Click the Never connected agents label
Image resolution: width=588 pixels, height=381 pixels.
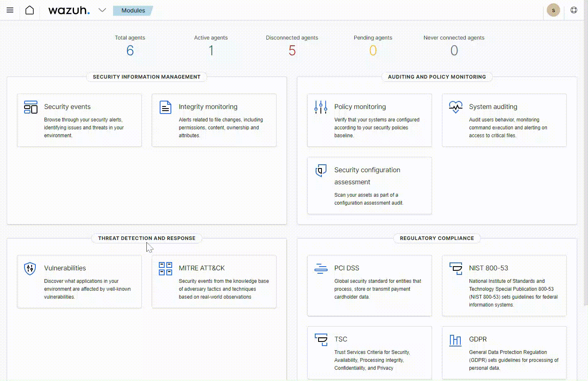(x=454, y=37)
